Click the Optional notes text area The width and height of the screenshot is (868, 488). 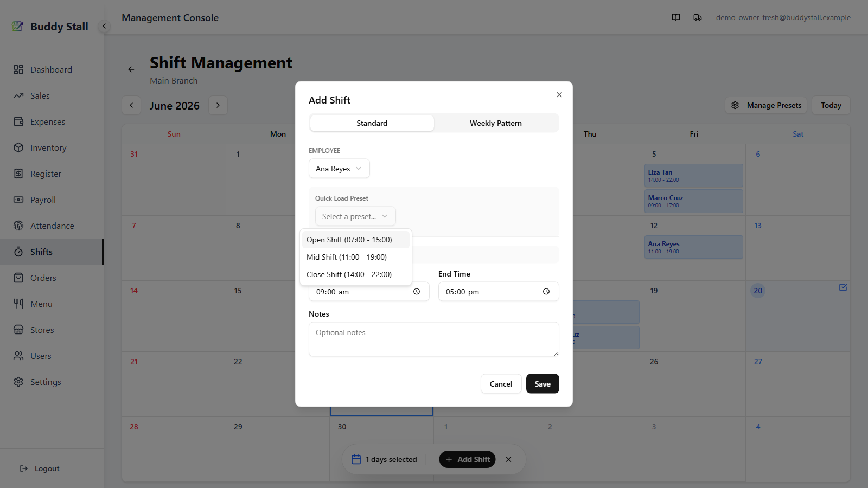click(434, 339)
